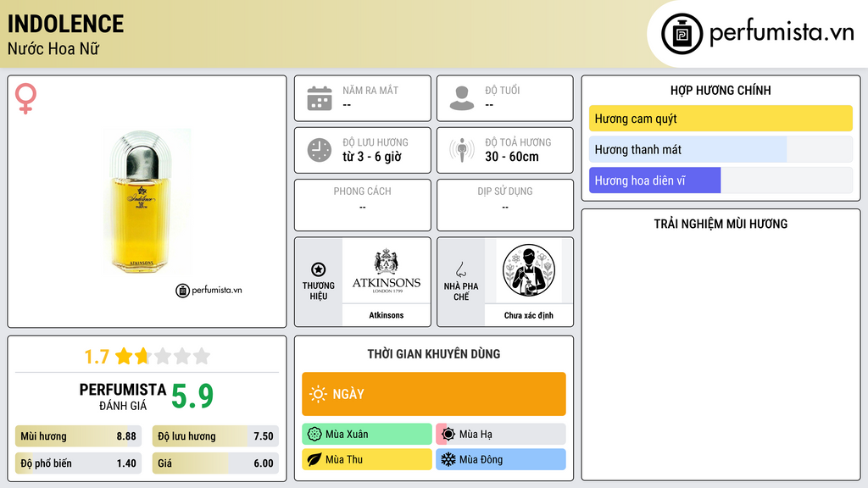Click the '30 - 60cm' sillage value
Viewport: 868px width, 488px height.
512,157
